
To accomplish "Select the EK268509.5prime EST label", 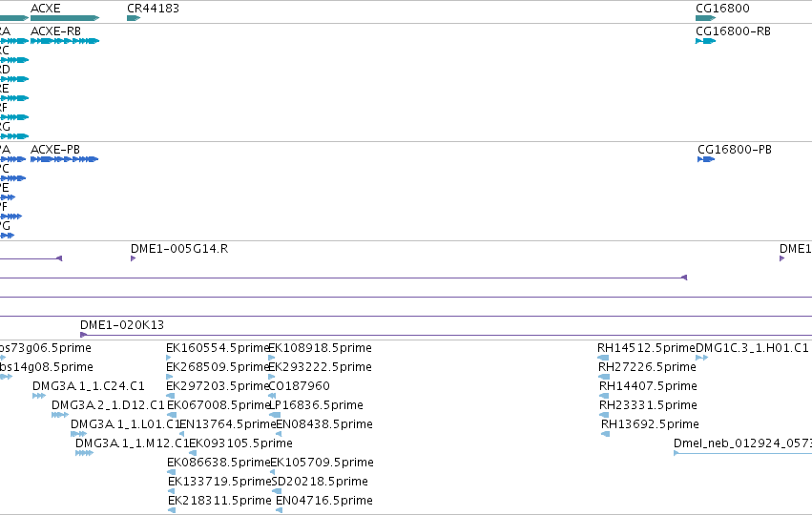I will [x=218, y=367].
